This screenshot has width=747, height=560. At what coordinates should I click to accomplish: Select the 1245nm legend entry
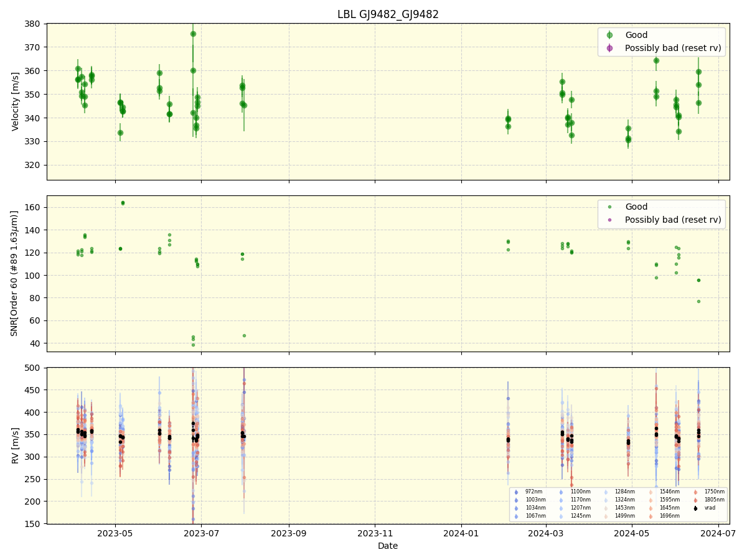pos(574,516)
